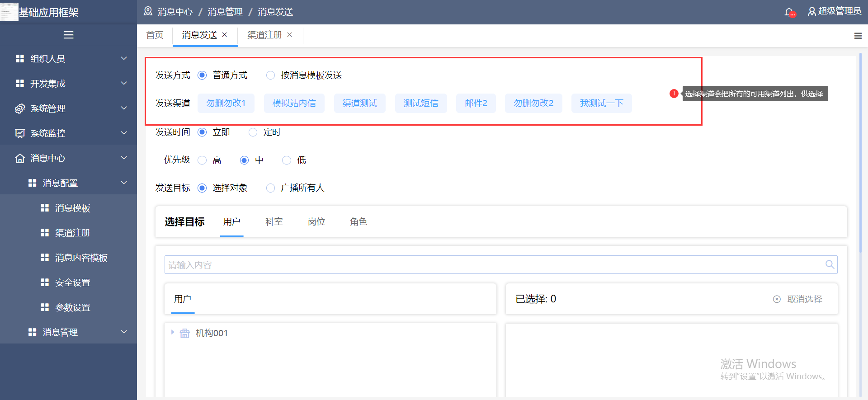The image size is (868, 400).
Task: Collapse the 消息配置 submenu chevron
Action: pyautogui.click(x=124, y=183)
